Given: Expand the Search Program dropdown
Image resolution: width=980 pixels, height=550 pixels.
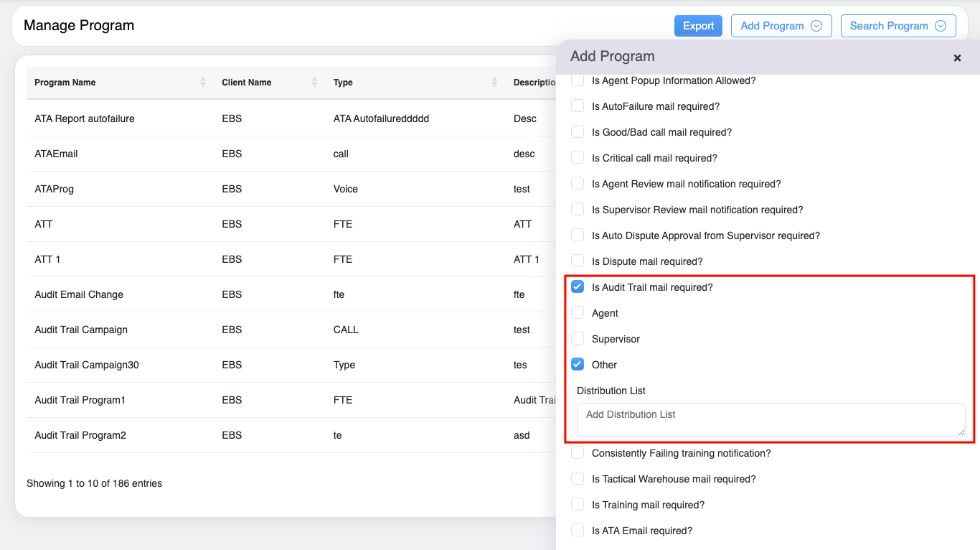Looking at the screenshot, I should (941, 26).
